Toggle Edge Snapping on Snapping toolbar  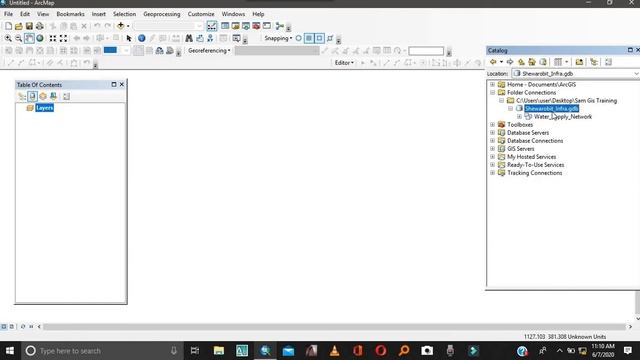[x=330, y=38]
